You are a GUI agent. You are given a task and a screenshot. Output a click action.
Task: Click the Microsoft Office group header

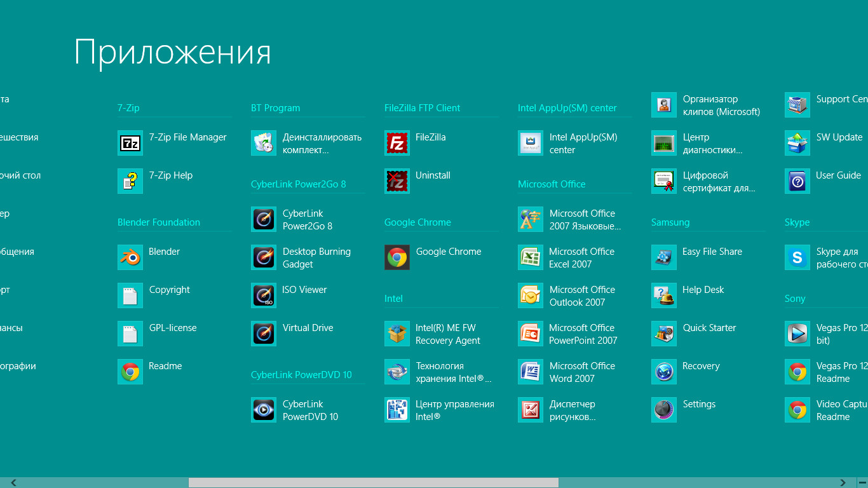(x=552, y=184)
